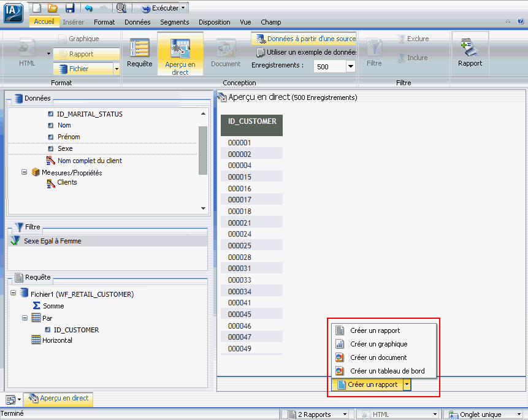Open the Créer un rapport split arrow
The image size is (528, 420).
pyautogui.click(x=407, y=384)
